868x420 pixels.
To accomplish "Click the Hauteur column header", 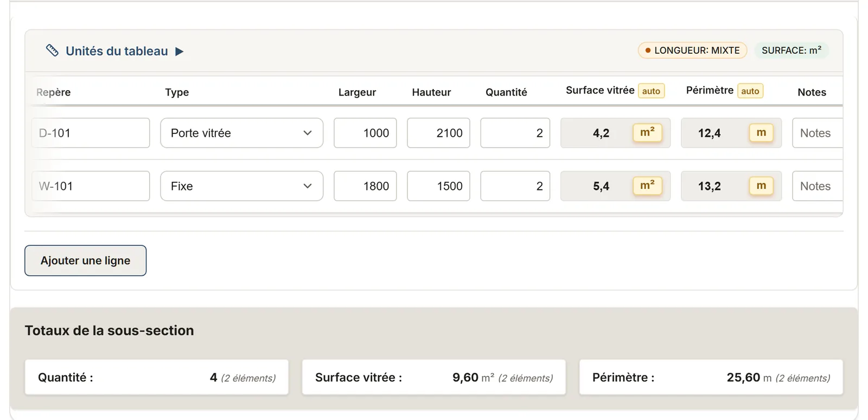I will pos(431,92).
